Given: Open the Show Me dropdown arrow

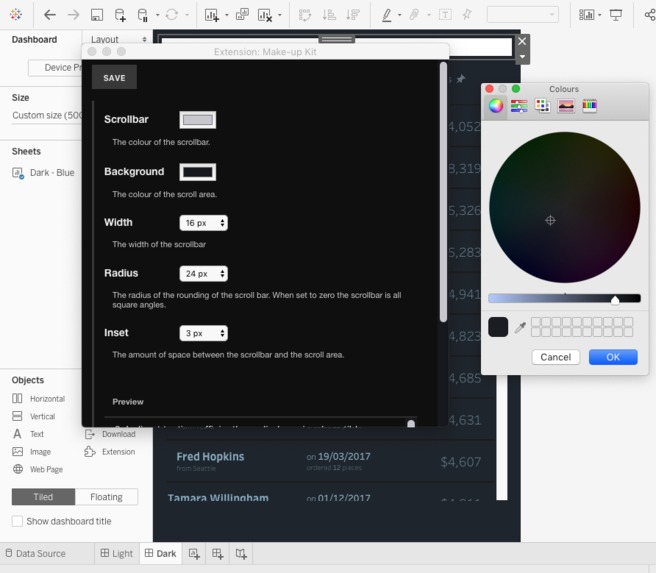Looking at the screenshot, I should click(600, 15).
